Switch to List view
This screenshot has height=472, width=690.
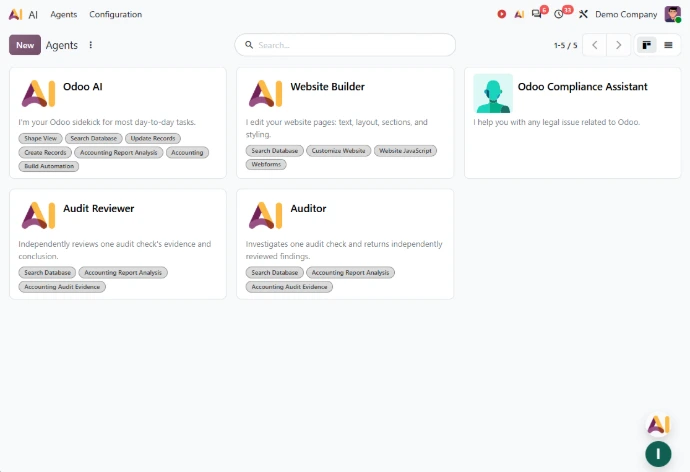tap(668, 45)
